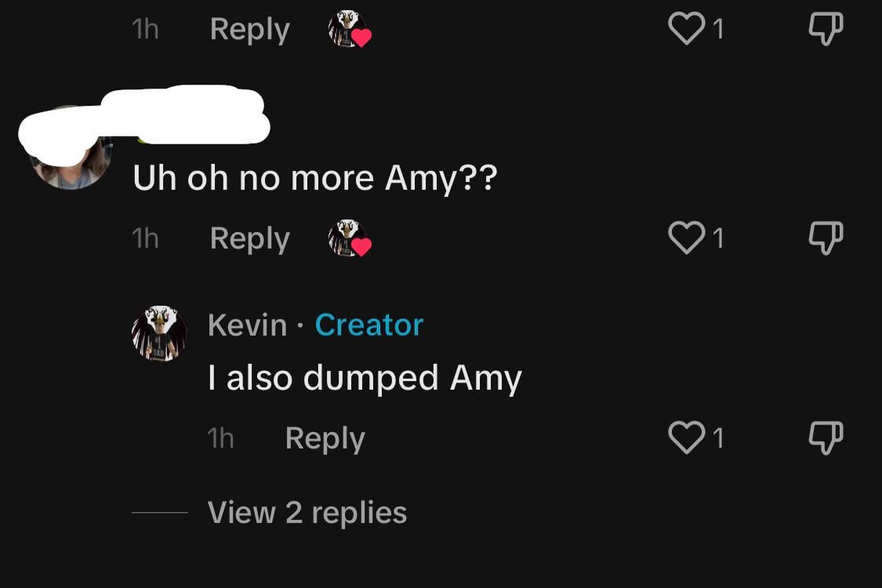Tap the like count beside Kevin's reply heart
This screenshot has height=588, width=882.
[x=717, y=437]
